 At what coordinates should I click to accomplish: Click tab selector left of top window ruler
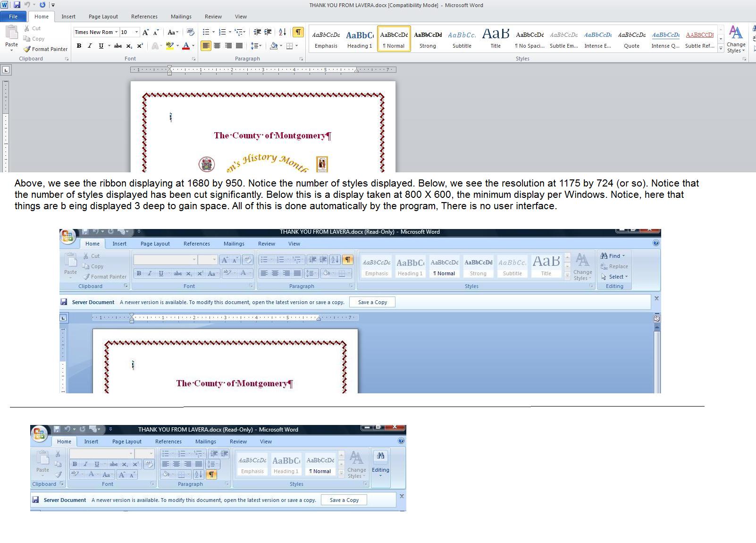pos(6,70)
